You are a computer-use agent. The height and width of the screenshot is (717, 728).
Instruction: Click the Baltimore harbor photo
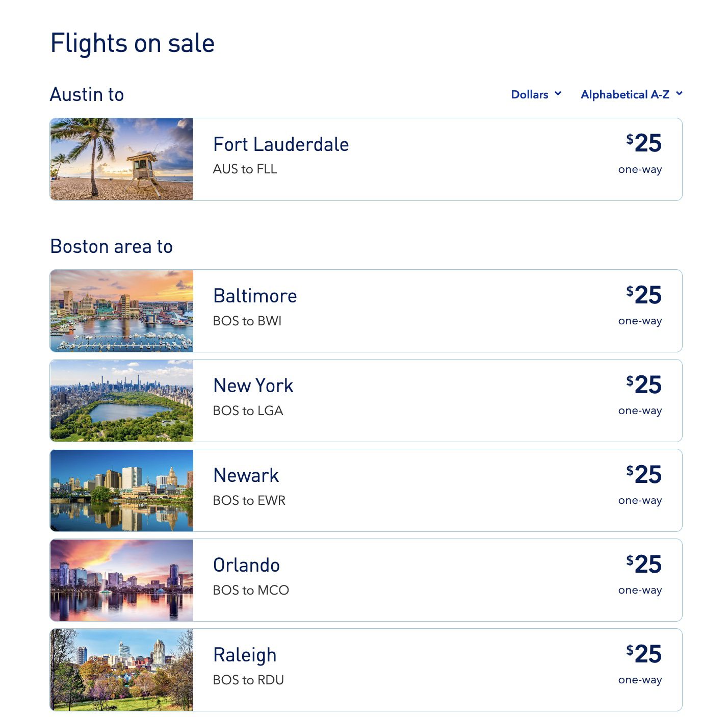pyautogui.click(x=121, y=311)
